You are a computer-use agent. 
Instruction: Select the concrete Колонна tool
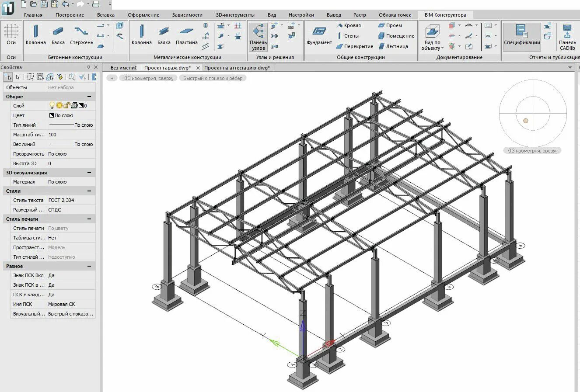point(35,35)
